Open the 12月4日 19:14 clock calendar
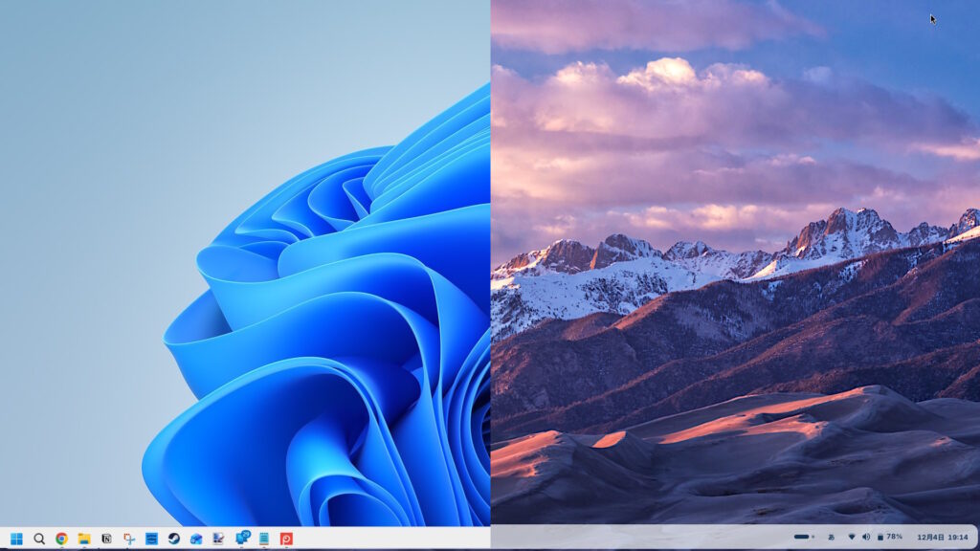 pos(942,537)
